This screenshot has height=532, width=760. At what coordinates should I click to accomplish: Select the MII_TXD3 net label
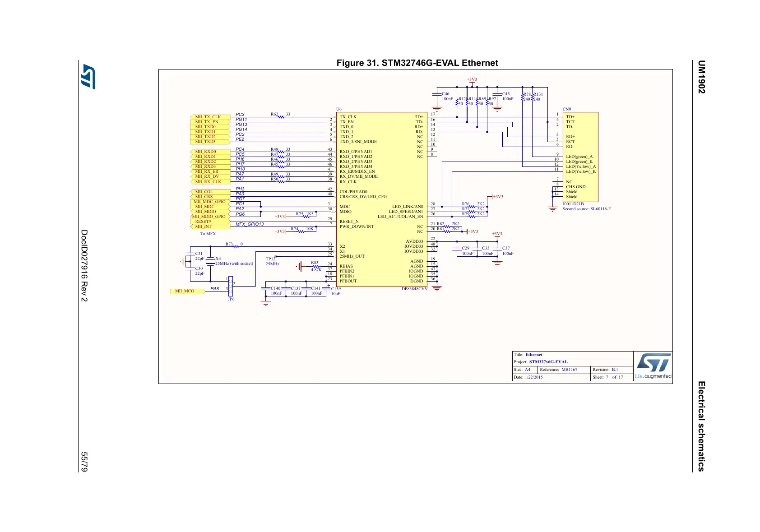(x=210, y=142)
